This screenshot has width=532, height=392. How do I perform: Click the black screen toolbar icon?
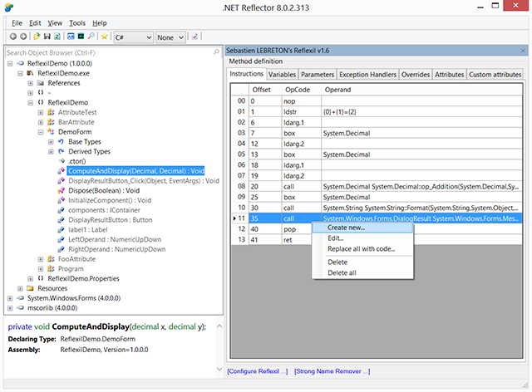[81, 37]
